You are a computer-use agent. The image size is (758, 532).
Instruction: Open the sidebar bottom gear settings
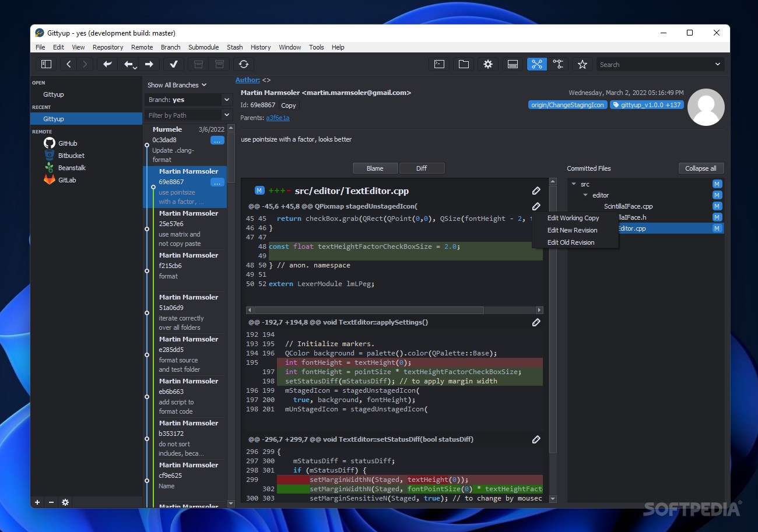[65, 502]
